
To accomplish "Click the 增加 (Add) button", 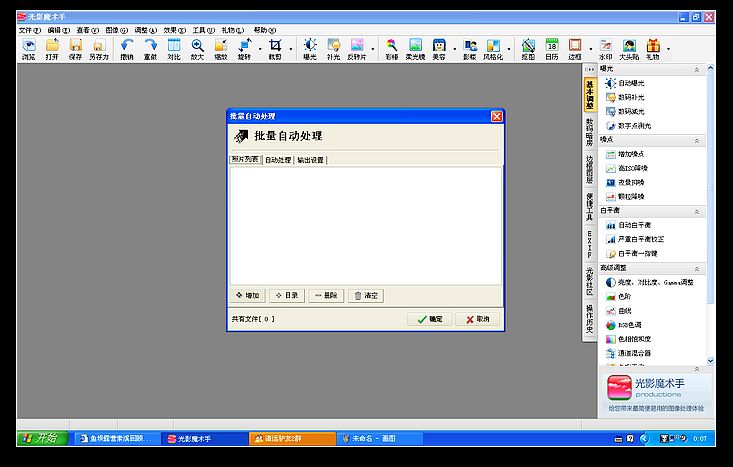I will 247,296.
